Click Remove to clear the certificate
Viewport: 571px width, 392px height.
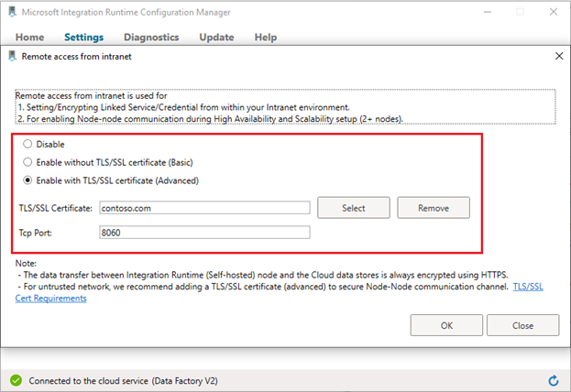pos(434,208)
